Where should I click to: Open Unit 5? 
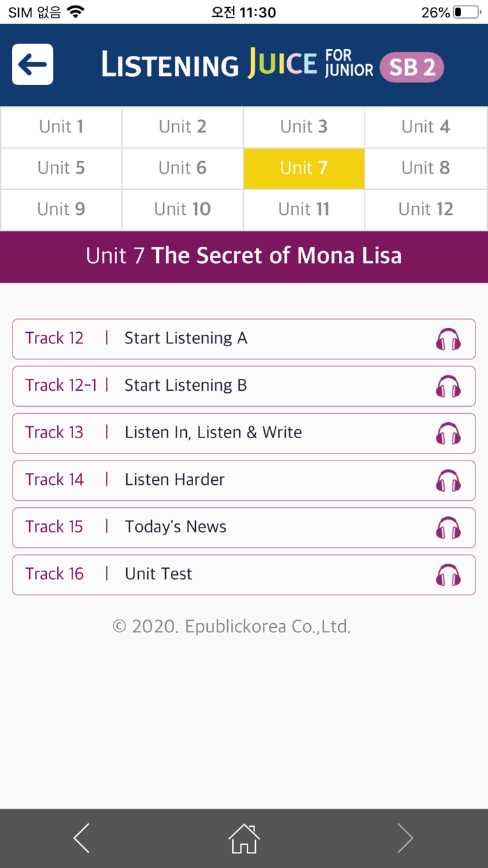click(61, 168)
